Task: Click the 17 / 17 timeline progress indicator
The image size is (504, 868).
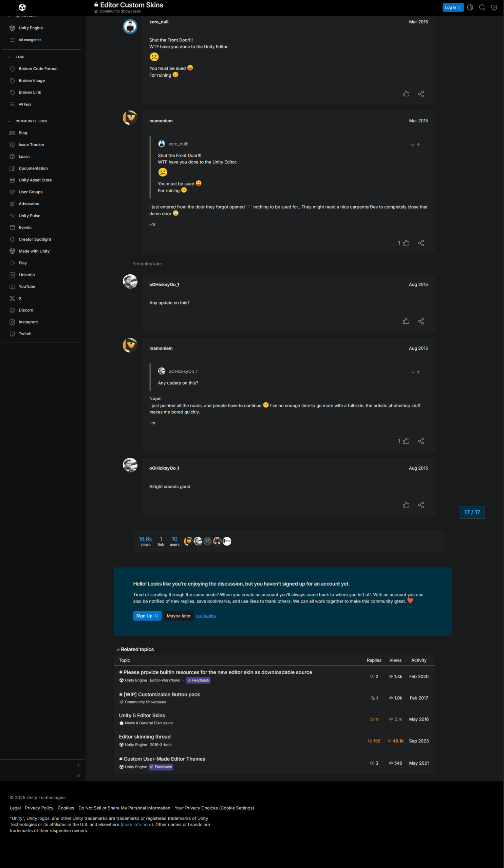Action: [472, 512]
